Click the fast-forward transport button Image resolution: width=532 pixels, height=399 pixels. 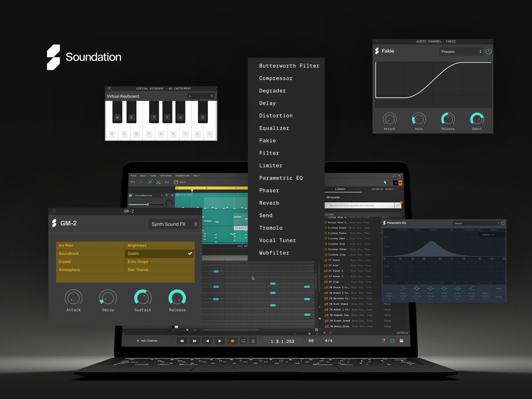coord(194,341)
